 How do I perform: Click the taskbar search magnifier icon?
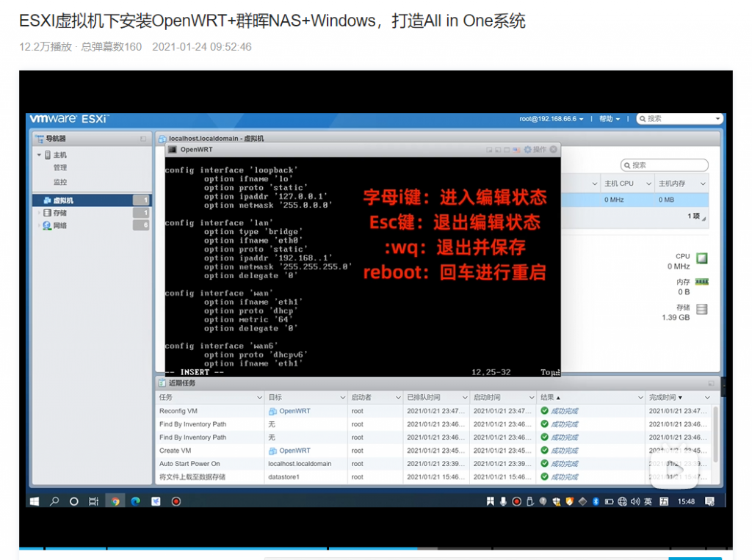pyautogui.click(x=54, y=501)
